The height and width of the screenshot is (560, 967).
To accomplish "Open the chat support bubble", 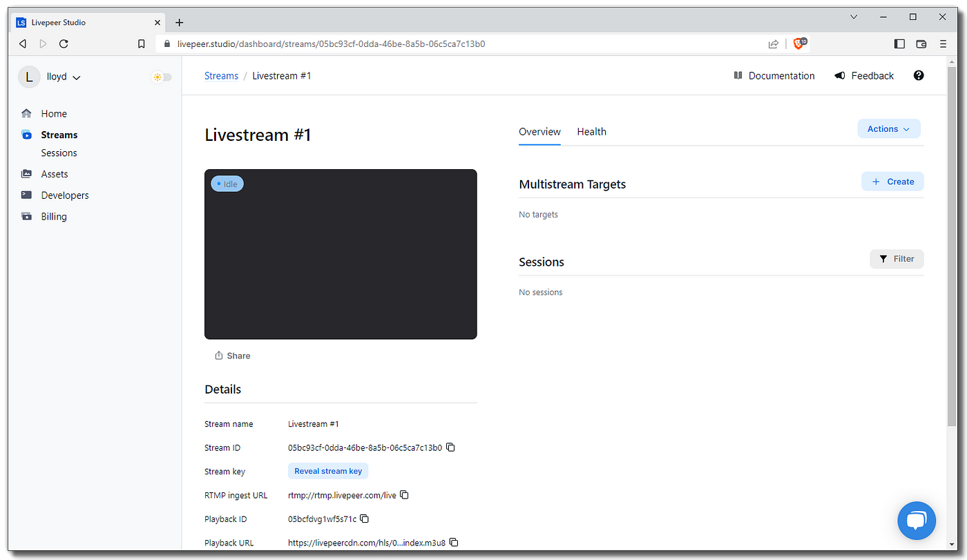I will [917, 521].
